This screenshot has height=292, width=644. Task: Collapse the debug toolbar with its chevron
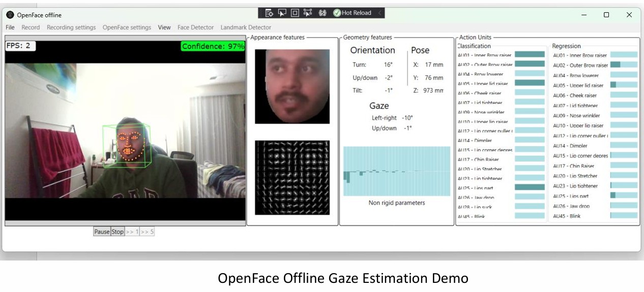point(379,13)
